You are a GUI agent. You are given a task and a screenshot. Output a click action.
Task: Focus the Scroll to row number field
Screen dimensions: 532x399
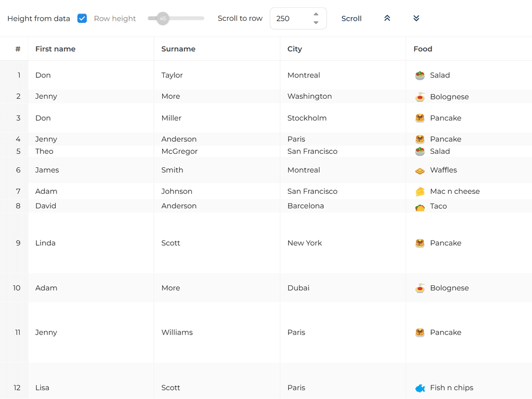(x=292, y=19)
